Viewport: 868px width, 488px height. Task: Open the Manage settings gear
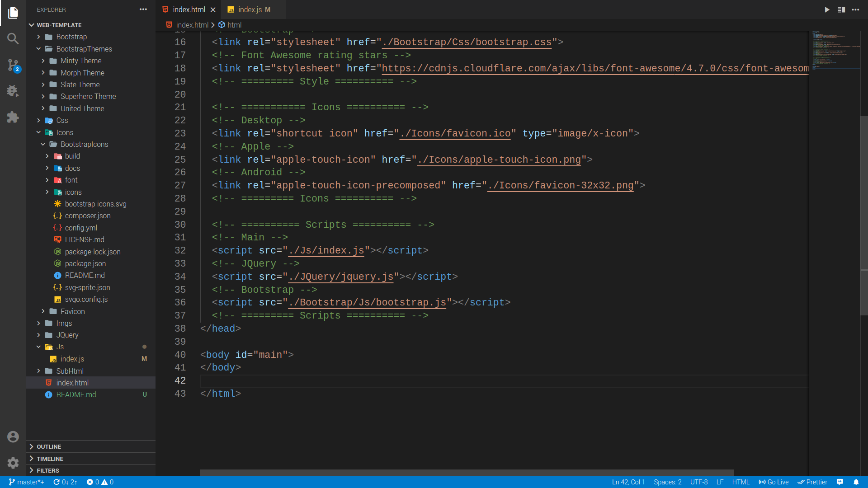pos(13,463)
